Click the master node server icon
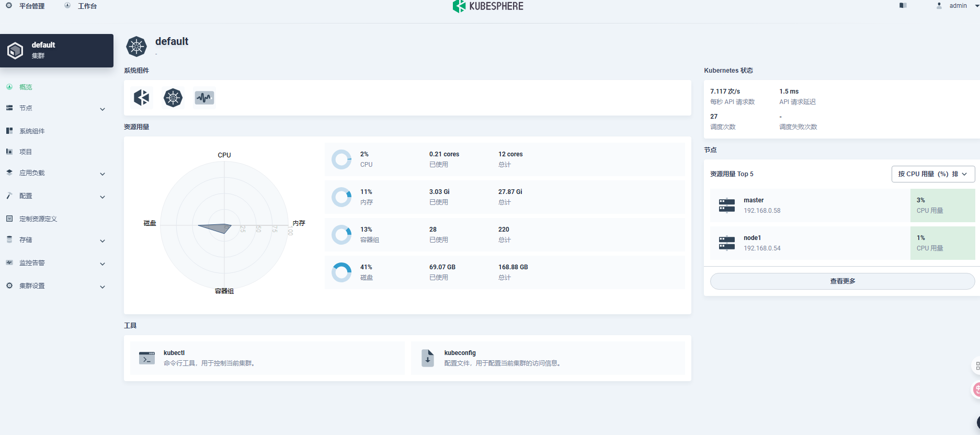The height and width of the screenshot is (435, 980). coord(727,205)
